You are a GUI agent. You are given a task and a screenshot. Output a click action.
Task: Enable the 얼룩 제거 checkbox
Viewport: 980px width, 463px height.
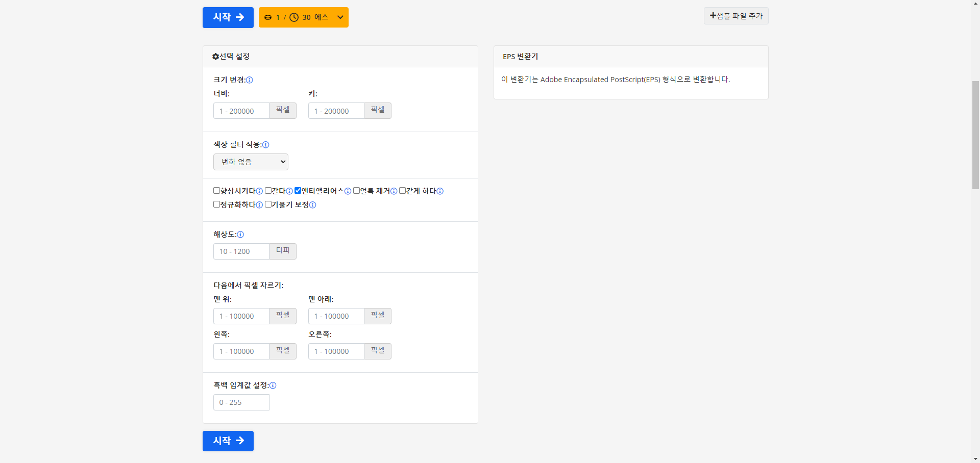(357, 191)
